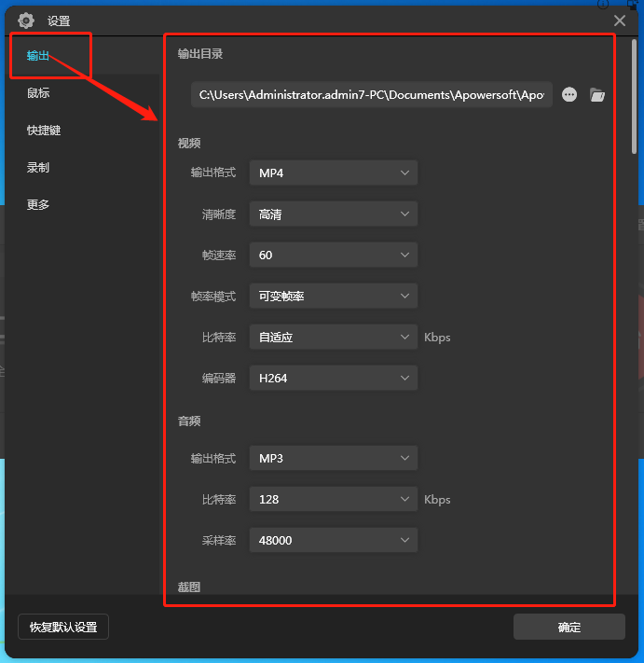Expand the 编码器 H264 dropdown
This screenshot has height=663, width=644.
(x=334, y=378)
